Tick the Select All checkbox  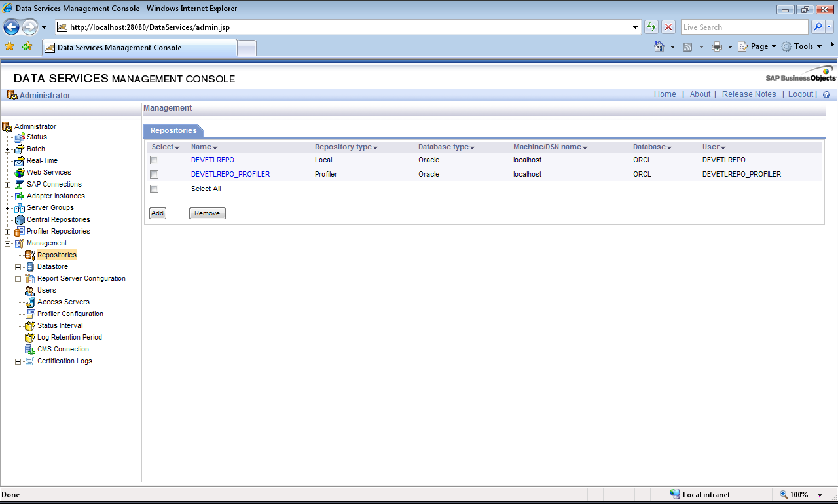[x=155, y=189]
